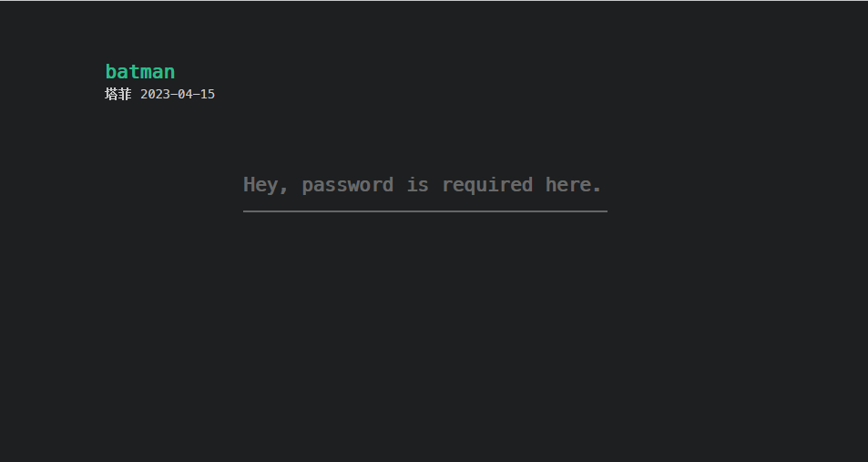Viewport: 868px width, 462px height.
Task: Click the word 'required' in the input placeholder
Action: coord(487,186)
